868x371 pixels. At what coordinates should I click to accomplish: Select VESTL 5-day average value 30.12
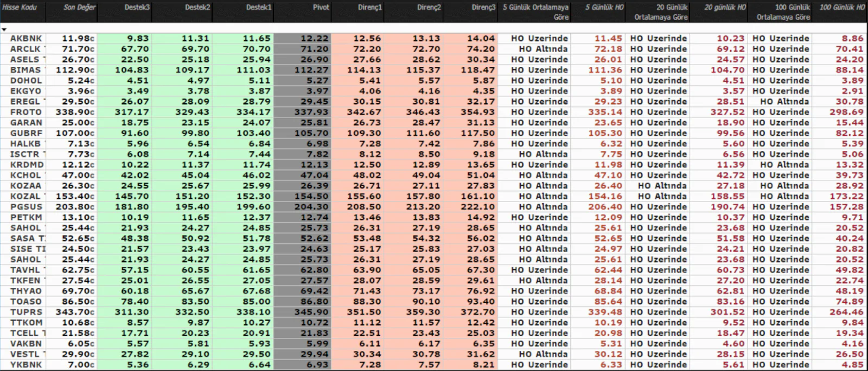[x=608, y=354]
